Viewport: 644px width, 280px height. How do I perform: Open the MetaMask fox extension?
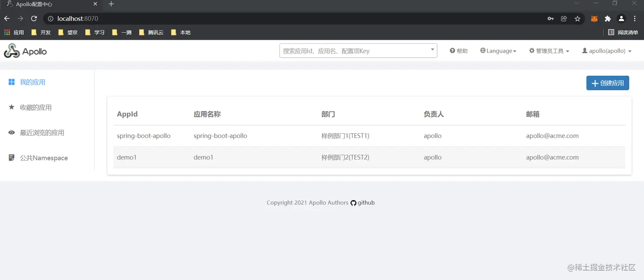pyautogui.click(x=594, y=19)
